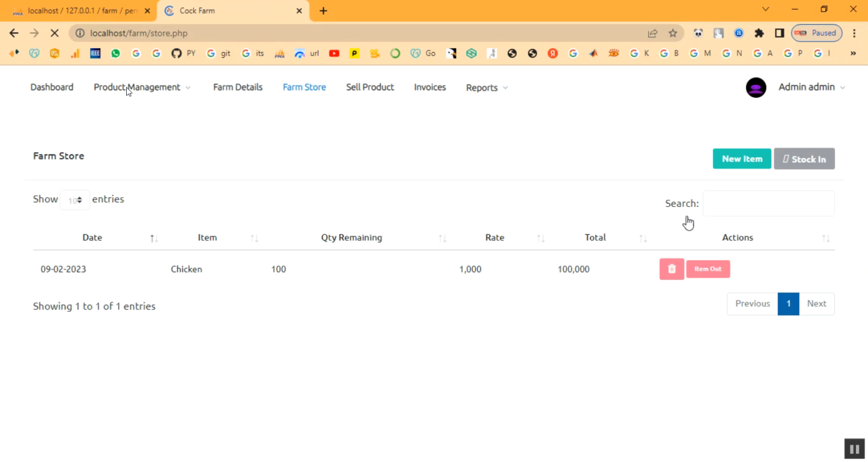Click the admin profile avatar
The image size is (868, 462).
(x=756, y=87)
